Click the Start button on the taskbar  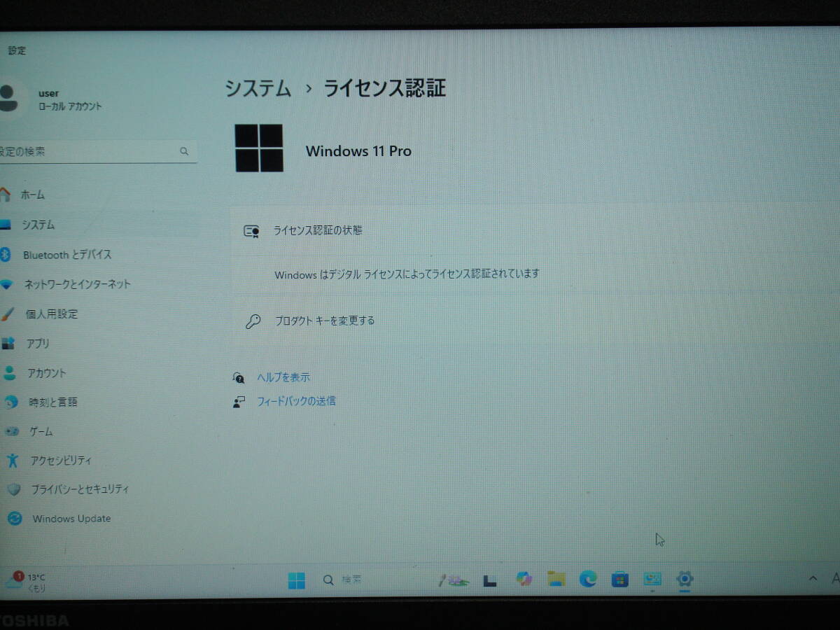click(x=297, y=580)
